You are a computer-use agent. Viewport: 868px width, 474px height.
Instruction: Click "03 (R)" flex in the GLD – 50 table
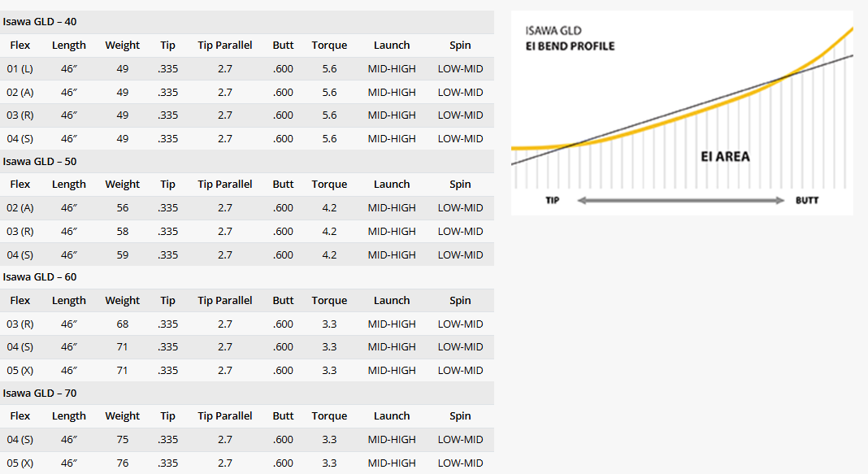20,232
